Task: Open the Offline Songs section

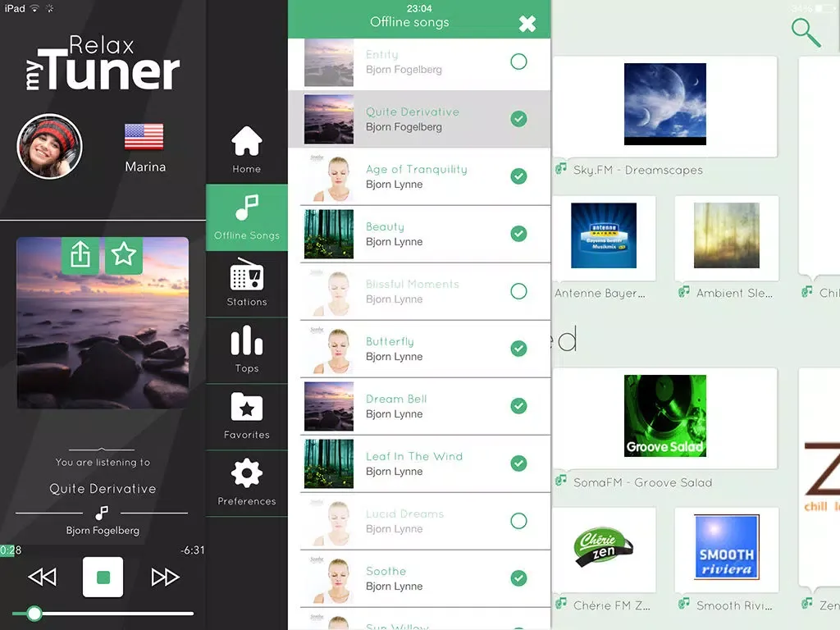Action: (x=246, y=217)
